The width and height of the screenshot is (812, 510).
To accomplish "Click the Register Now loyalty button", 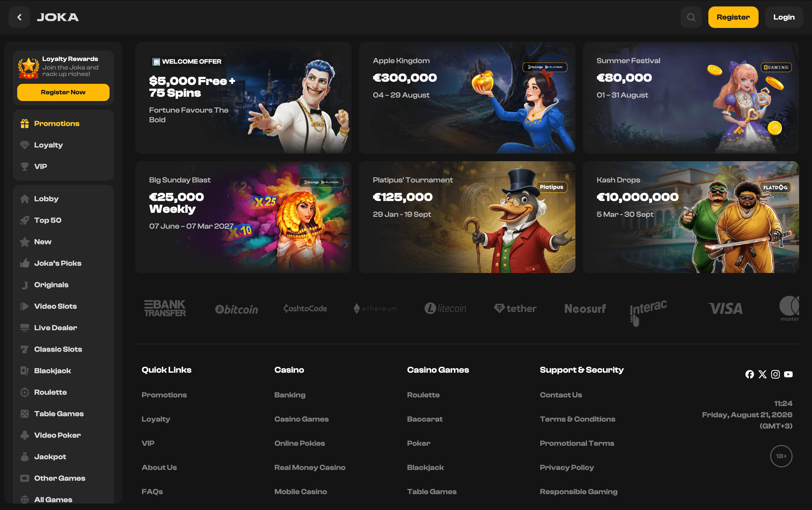I will coord(63,92).
